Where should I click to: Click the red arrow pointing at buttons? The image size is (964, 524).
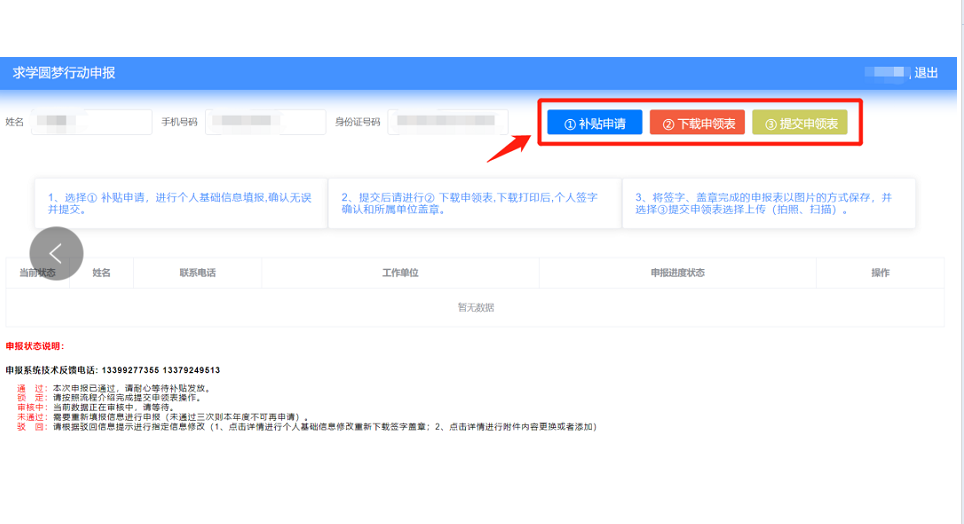pyautogui.click(x=508, y=145)
